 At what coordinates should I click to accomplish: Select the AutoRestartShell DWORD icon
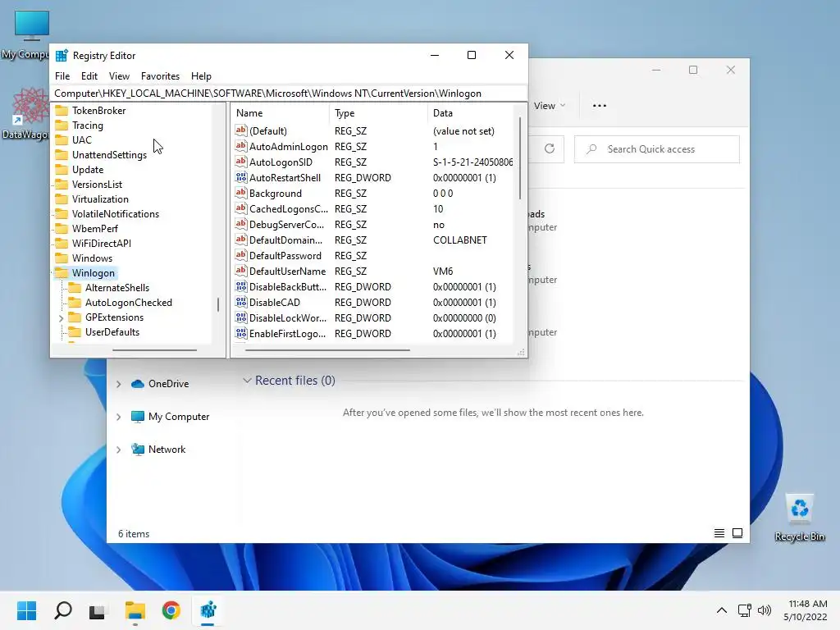241,177
